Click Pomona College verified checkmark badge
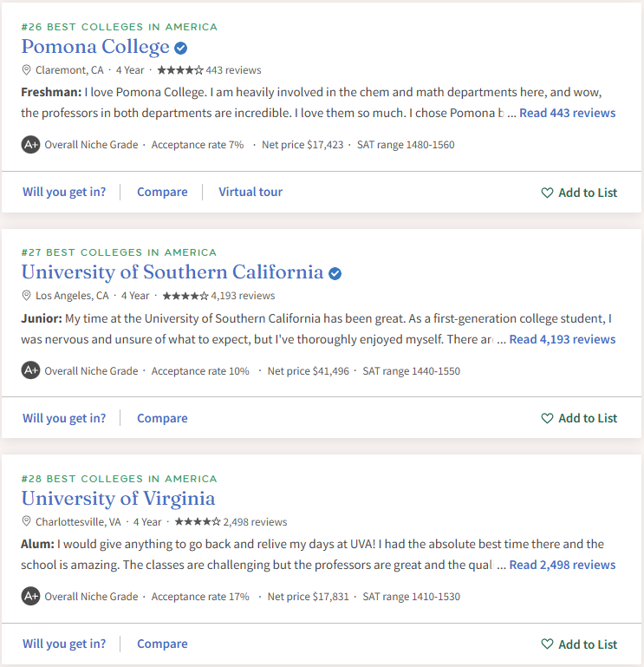 (180, 48)
